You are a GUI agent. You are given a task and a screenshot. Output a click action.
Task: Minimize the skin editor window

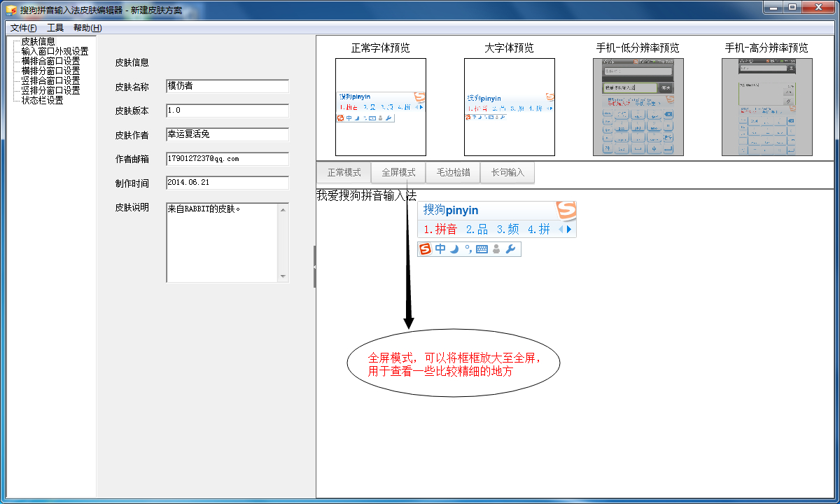tap(773, 7)
